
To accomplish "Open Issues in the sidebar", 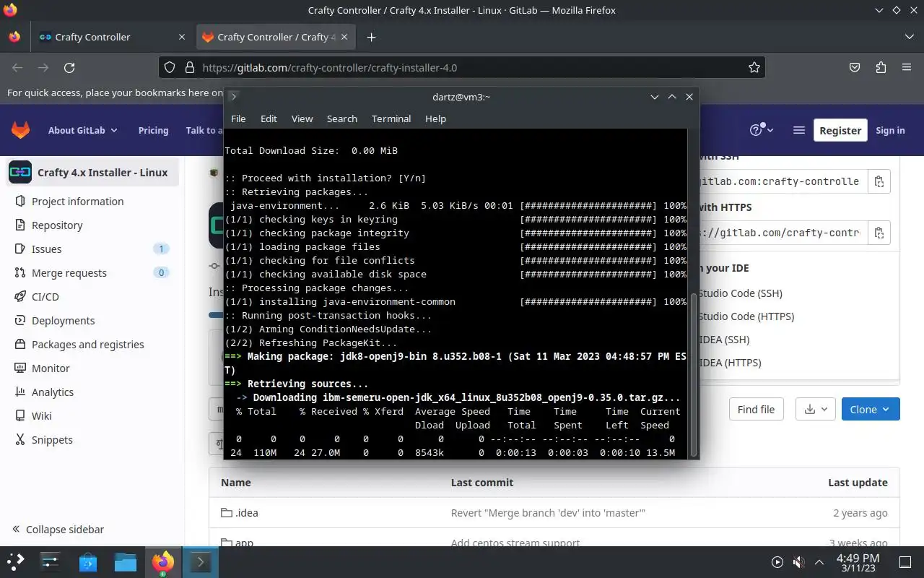I will 92,249.
